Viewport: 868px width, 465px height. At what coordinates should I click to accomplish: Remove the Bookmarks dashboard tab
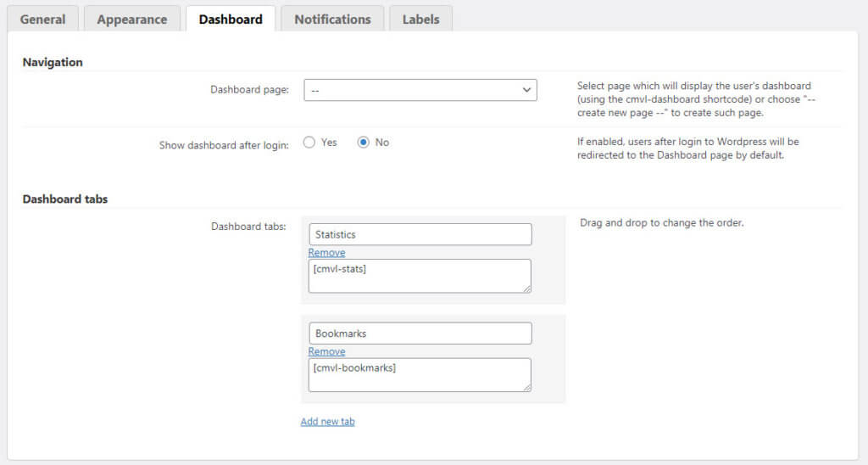click(326, 351)
